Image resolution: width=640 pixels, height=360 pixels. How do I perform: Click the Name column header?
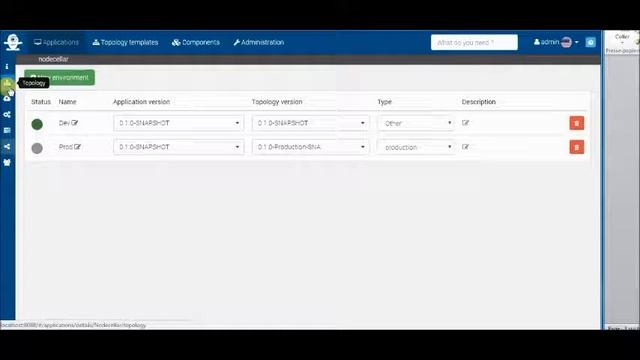coord(67,102)
